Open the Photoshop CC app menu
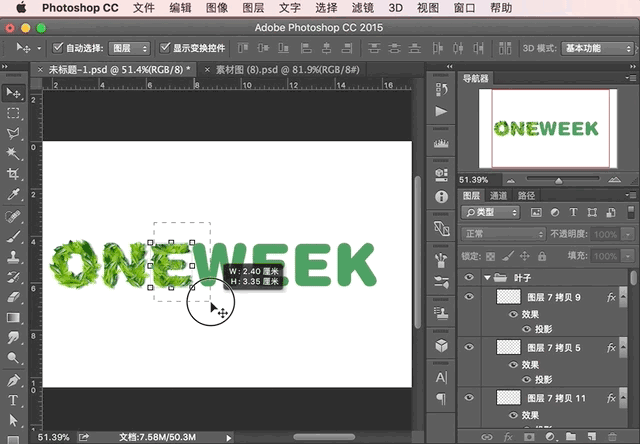The image size is (640, 444). (x=80, y=8)
